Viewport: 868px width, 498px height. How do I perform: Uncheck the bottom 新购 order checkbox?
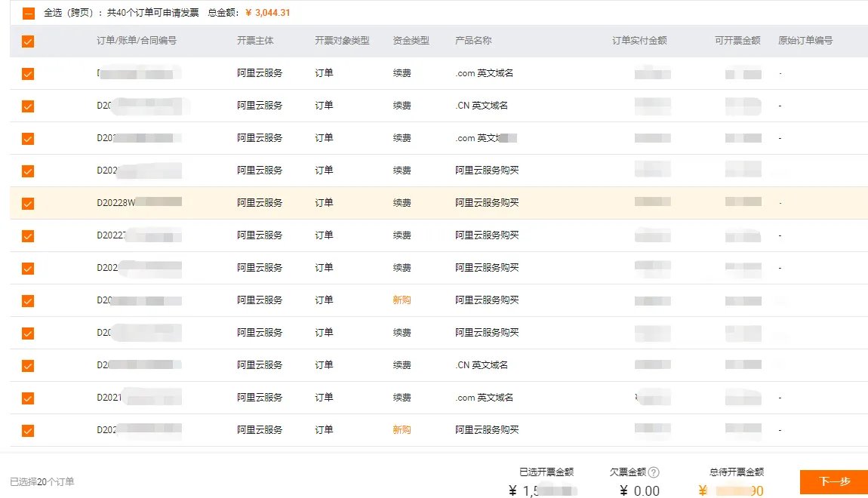[x=28, y=429]
